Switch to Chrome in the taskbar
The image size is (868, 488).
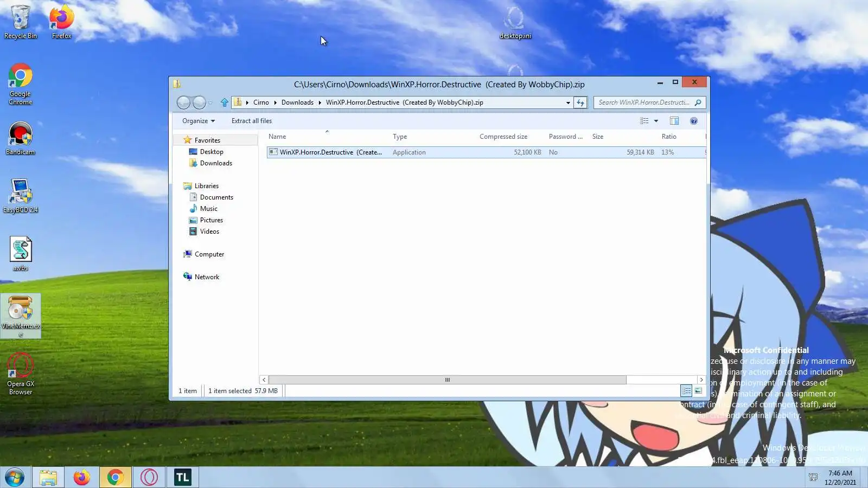(115, 478)
